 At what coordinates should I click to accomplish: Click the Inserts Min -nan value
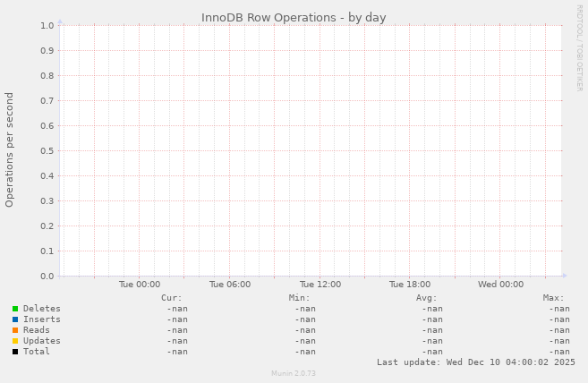pyautogui.click(x=305, y=319)
